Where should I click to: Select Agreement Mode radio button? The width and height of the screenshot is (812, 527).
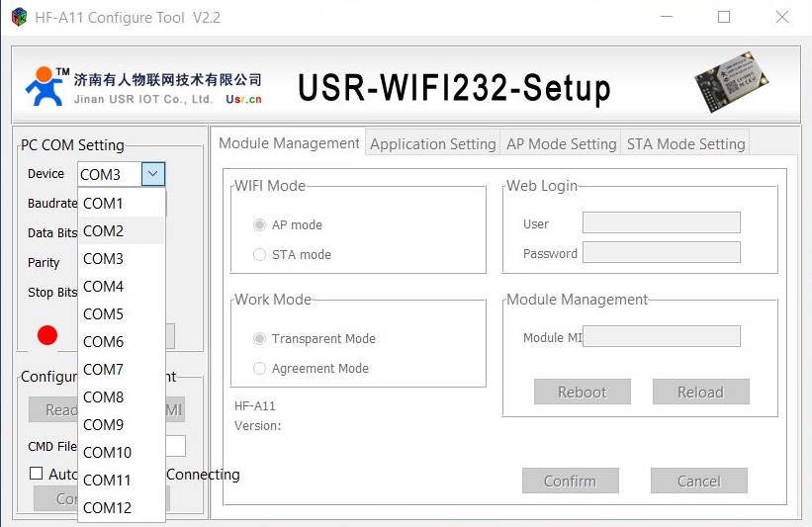[x=259, y=368]
